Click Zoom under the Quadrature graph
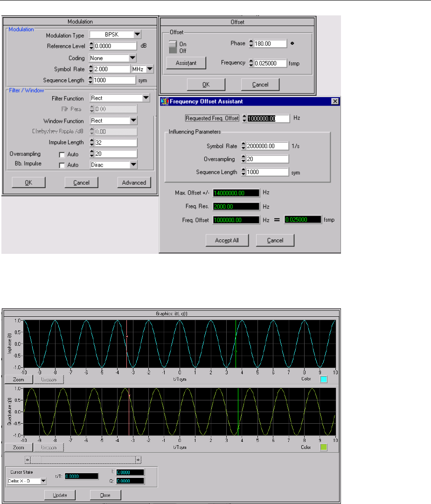This screenshot has width=431, height=504. coord(19,448)
